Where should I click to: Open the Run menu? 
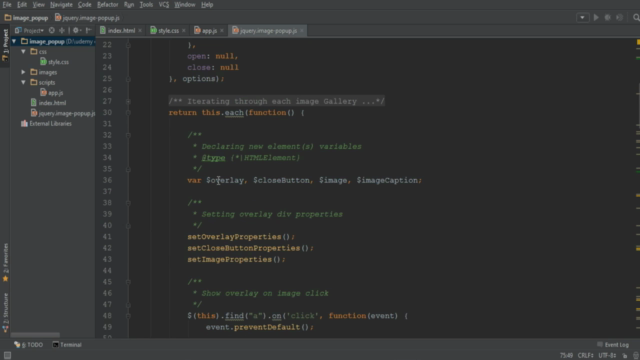(129, 4)
